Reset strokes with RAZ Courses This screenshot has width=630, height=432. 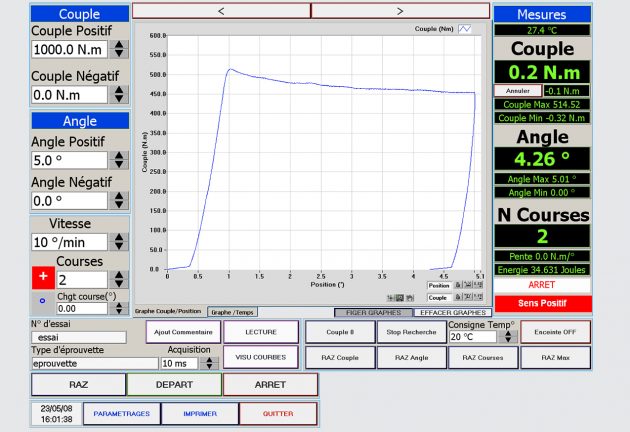click(483, 357)
